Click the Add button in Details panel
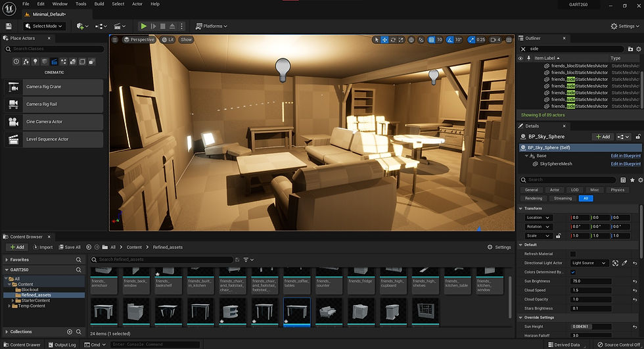The width and height of the screenshot is (644, 349). tap(603, 137)
